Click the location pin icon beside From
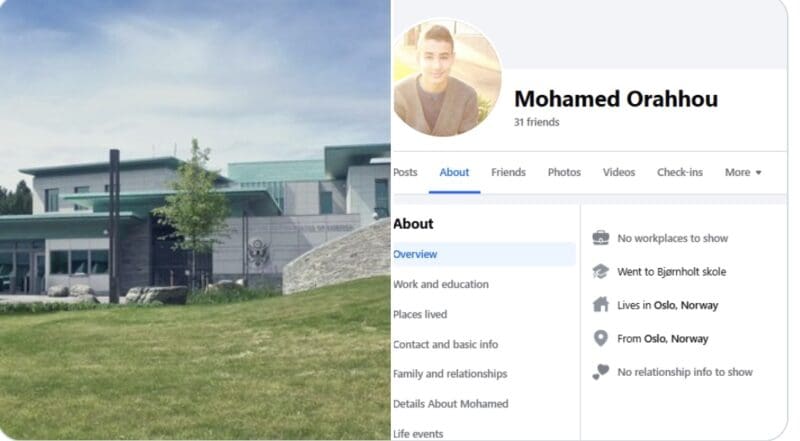The image size is (800, 441). tap(601, 338)
